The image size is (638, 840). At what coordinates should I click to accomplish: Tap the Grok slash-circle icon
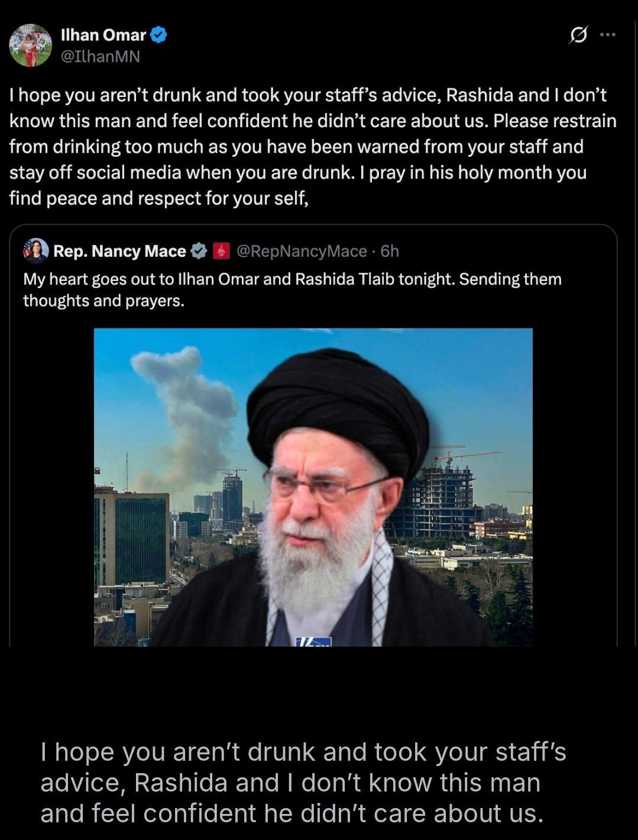tap(578, 35)
